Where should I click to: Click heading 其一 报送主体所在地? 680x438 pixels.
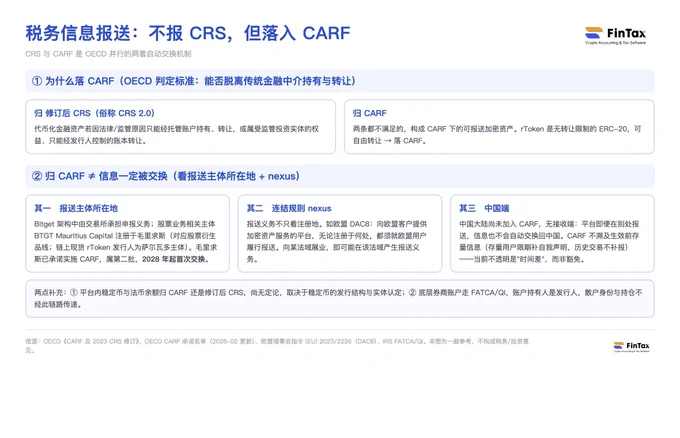tap(76, 208)
